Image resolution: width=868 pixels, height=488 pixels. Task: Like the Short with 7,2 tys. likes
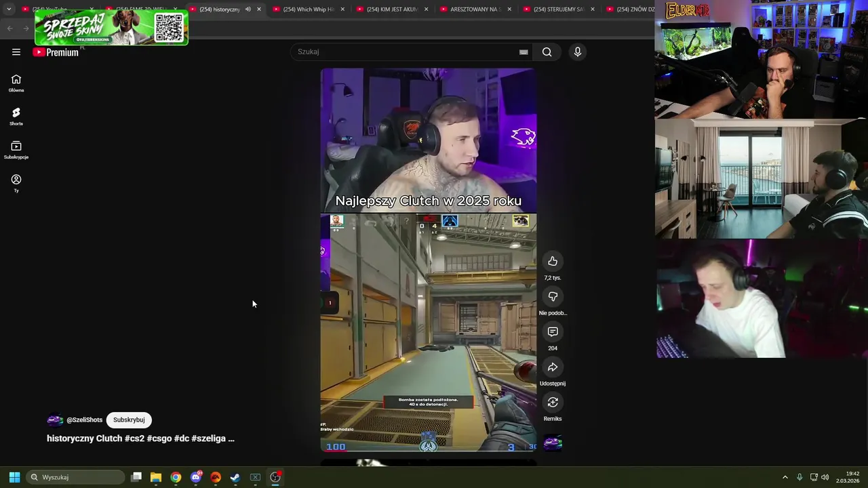553,262
